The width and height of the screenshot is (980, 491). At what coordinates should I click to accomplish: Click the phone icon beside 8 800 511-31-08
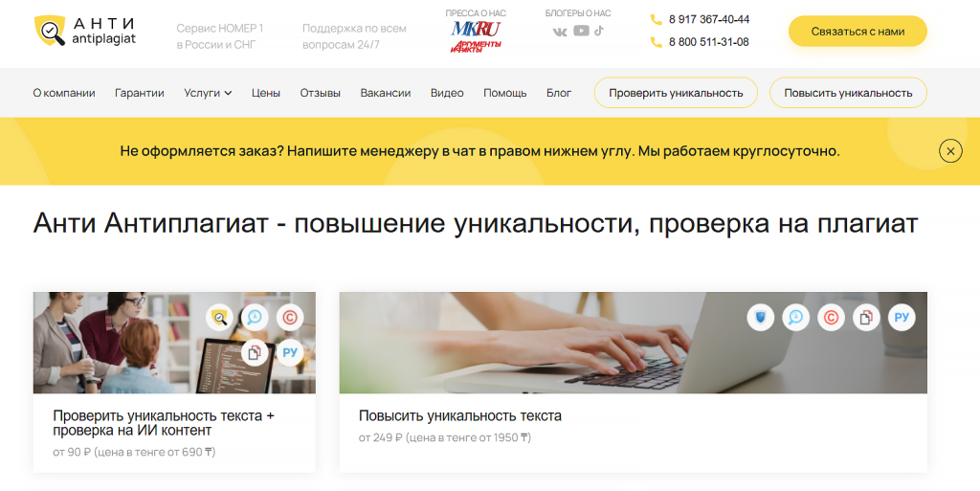(656, 42)
